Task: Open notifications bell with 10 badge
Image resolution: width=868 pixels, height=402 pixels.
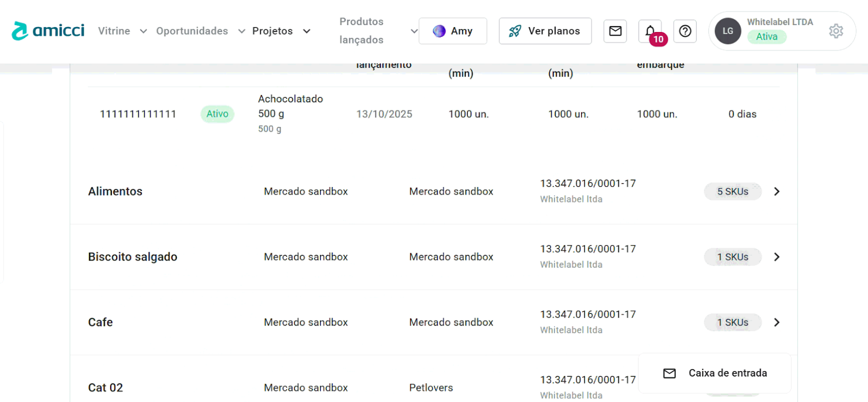Action: point(650,31)
